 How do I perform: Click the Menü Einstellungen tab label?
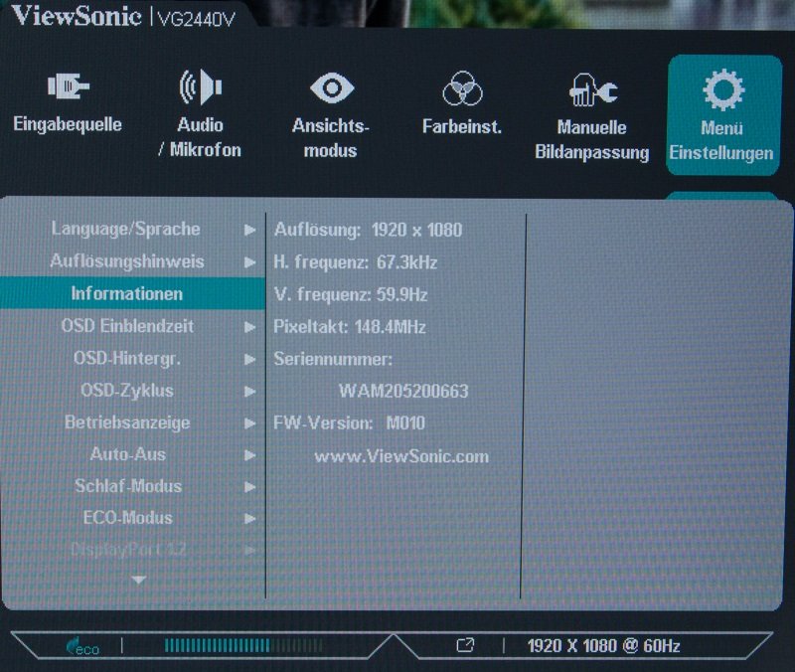(721, 140)
